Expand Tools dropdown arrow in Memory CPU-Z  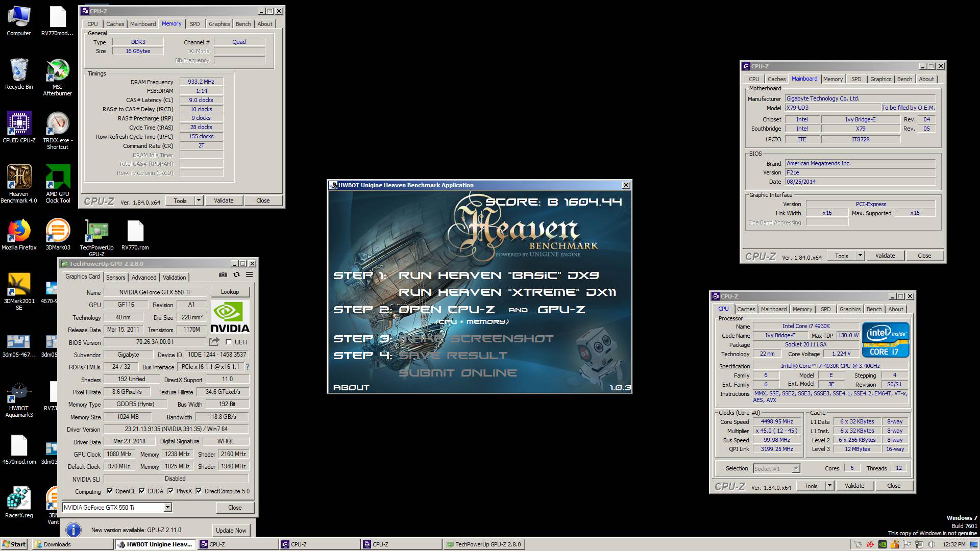pos(199,201)
